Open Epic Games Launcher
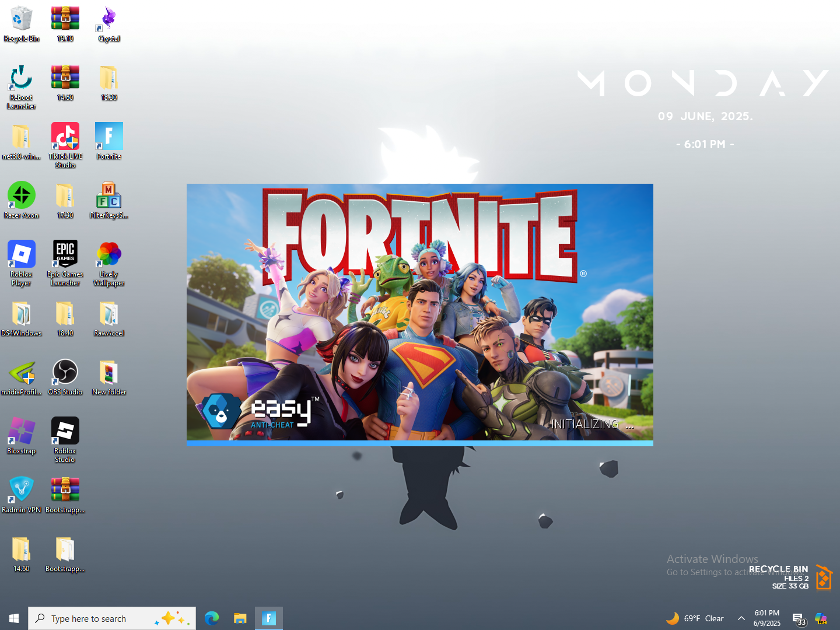 [x=65, y=264]
